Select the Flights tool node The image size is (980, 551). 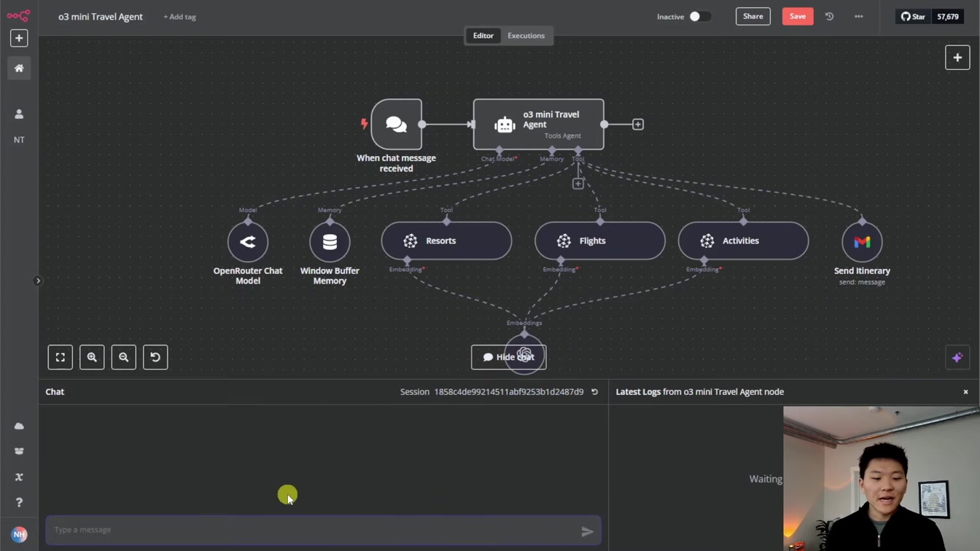[600, 241]
